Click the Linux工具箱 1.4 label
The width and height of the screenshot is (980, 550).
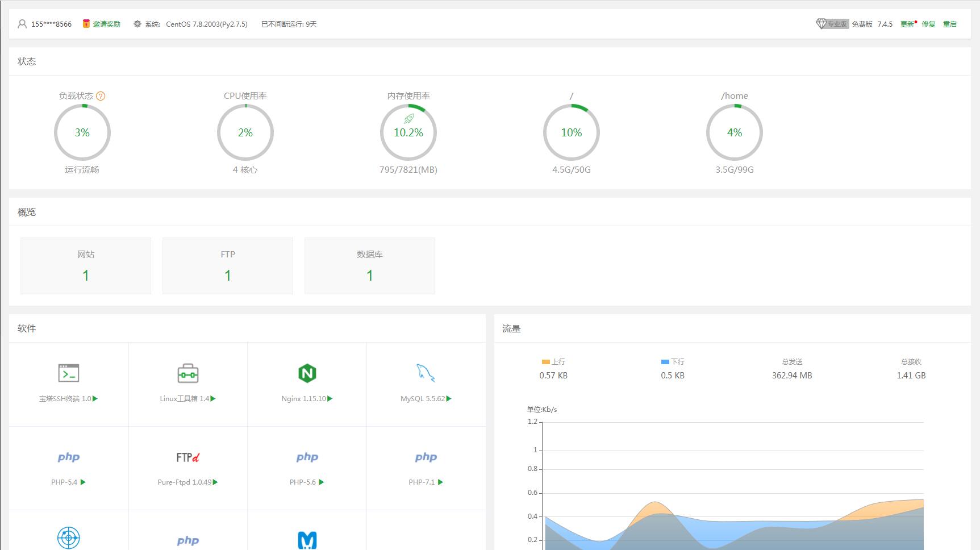click(185, 399)
